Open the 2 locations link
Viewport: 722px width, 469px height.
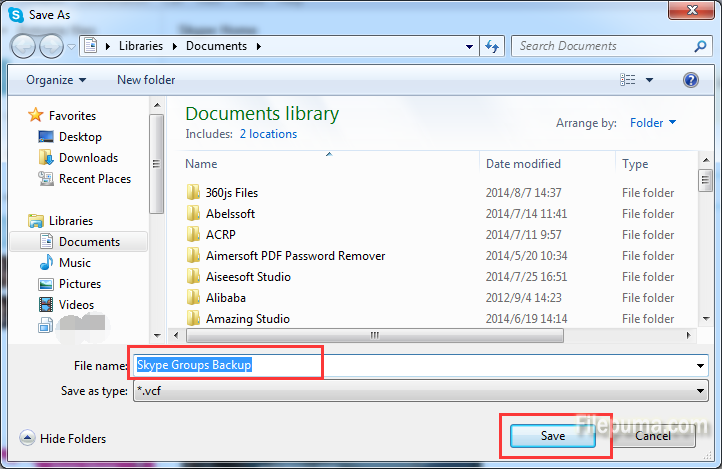tap(268, 134)
